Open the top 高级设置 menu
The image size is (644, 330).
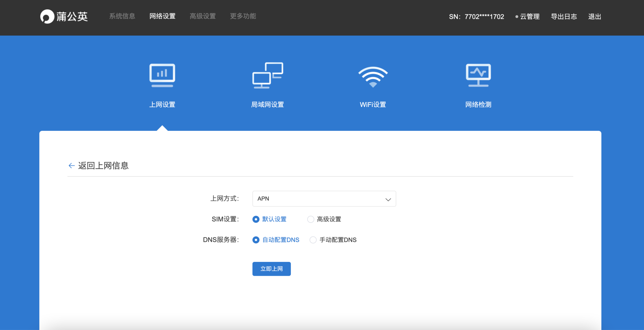203,16
